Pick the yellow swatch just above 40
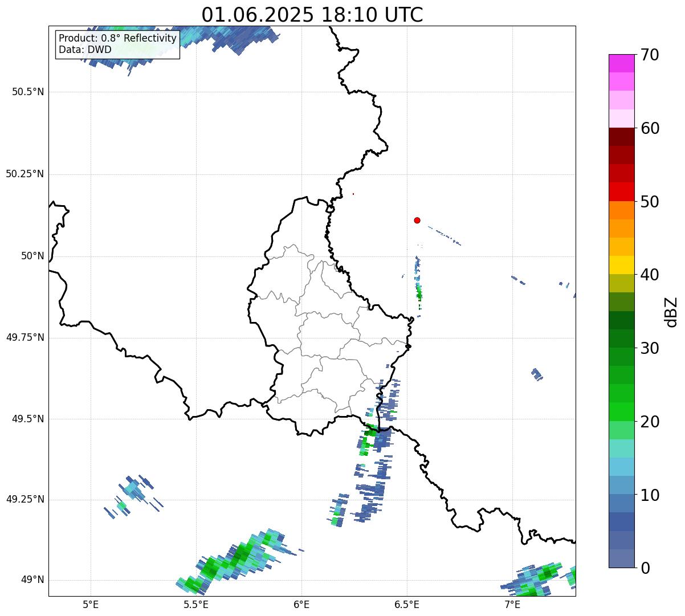685x616 pixels. (621, 265)
